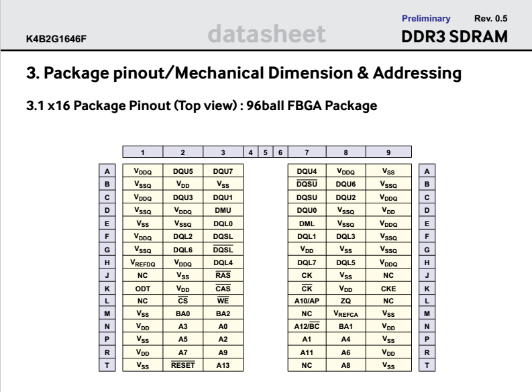Select the DQL3 pin cell
Viewport: 532px width, 392px height.
(345, 236)
